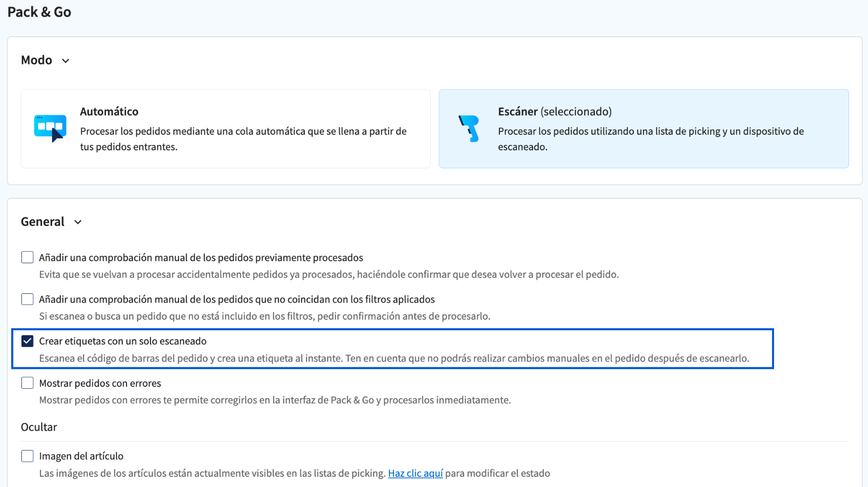Click label 'Crear etiquetas con un solo escaneado'

tap(123, 341)
